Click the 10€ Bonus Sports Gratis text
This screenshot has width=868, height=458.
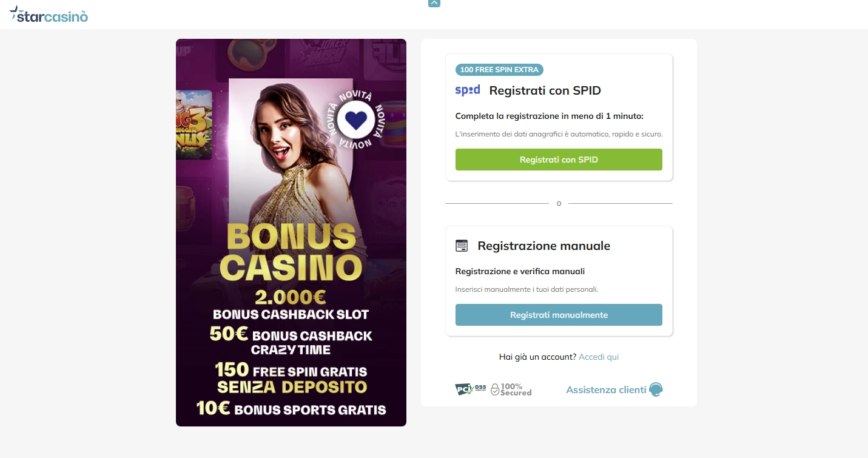coord(291,408)
